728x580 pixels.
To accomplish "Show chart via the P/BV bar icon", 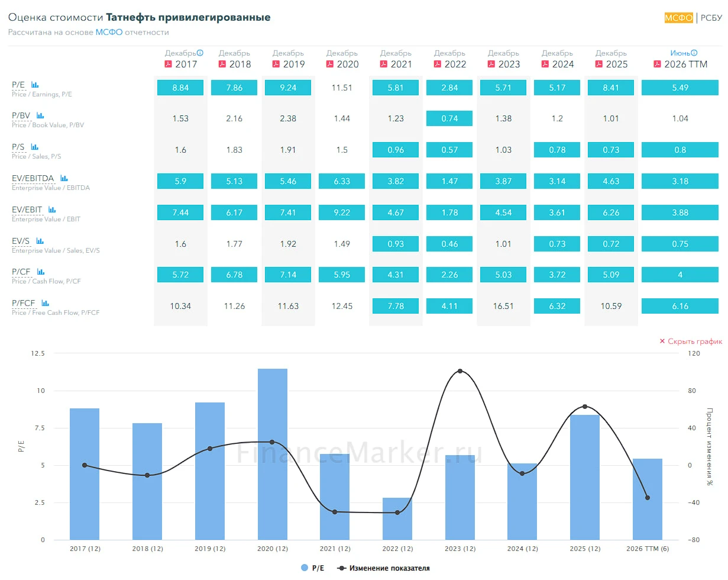I will tap(40, 115).
